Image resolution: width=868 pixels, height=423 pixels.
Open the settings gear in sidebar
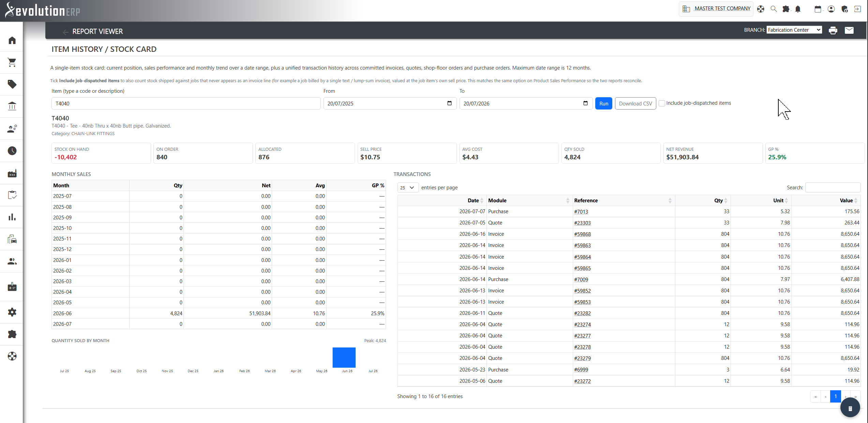(12, 312)
